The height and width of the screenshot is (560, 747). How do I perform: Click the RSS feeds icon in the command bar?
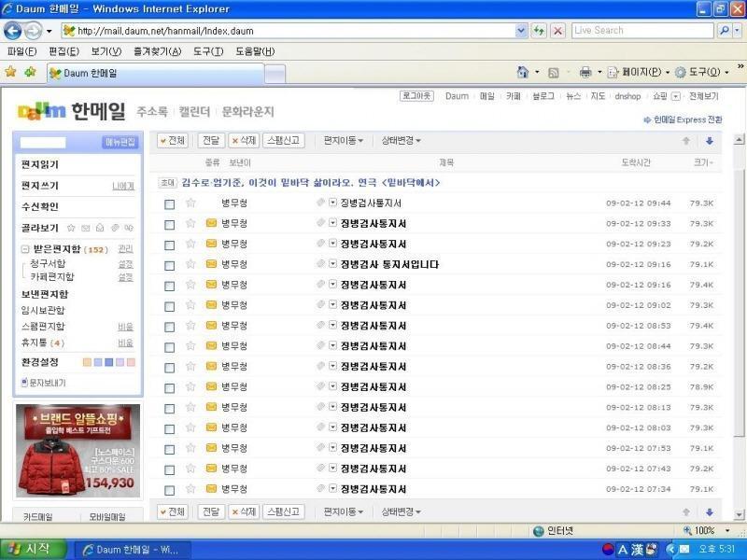point(553,73)
